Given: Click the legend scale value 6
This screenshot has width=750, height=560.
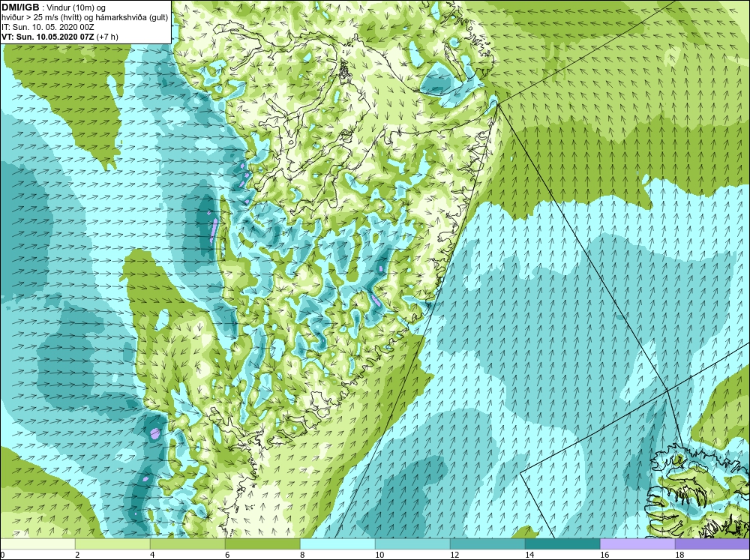Looking at the screenshot, I should pos(228,555).
